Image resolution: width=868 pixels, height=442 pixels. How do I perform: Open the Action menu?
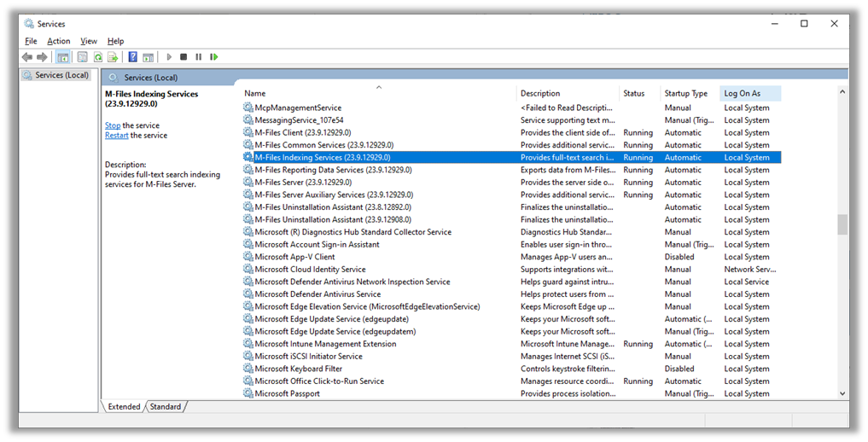(x=59, y=41)
